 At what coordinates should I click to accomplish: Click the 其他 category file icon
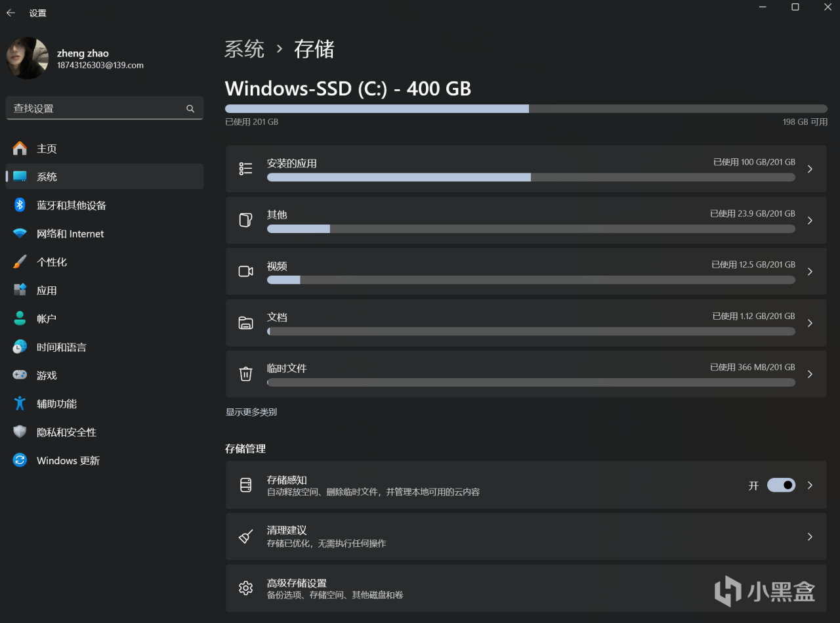tap(246, 220)
